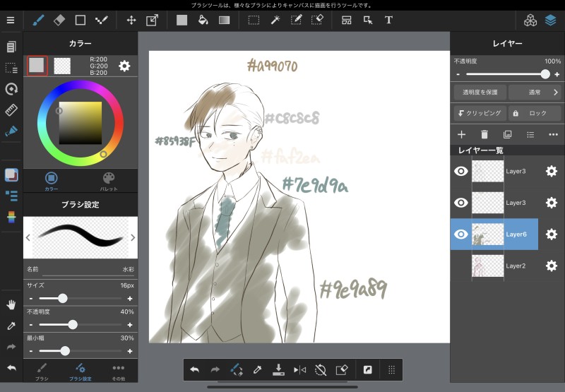
Task: Open settings gear for Layer6
Action: [x=552, y=234]
